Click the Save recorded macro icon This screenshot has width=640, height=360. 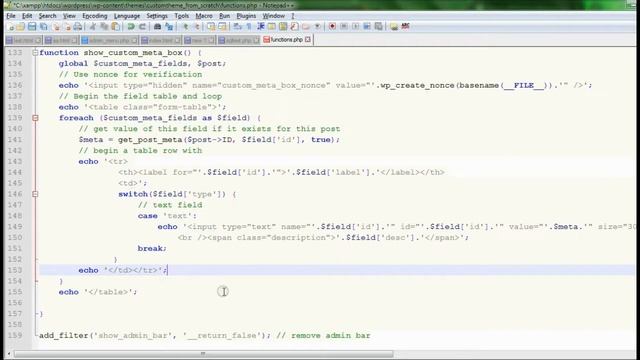378,27
